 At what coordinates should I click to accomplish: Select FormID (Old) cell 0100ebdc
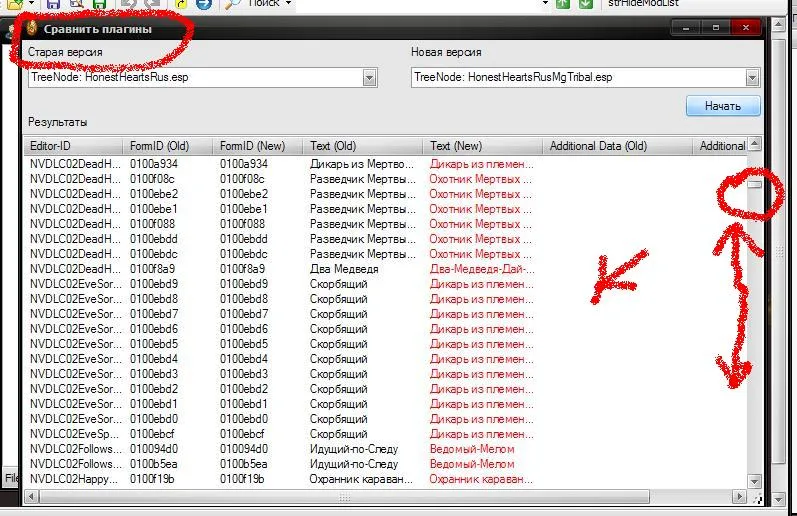coord(154,254)
